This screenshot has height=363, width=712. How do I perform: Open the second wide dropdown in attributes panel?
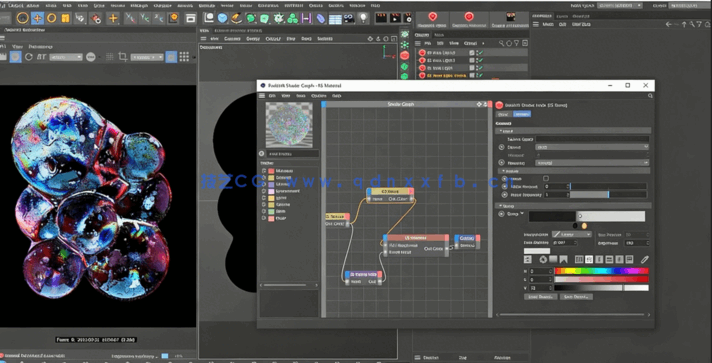(592, 162)
